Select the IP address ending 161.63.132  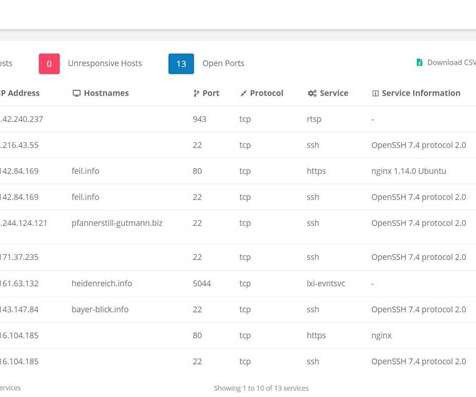pyautogui.click(x=19, y=283)
